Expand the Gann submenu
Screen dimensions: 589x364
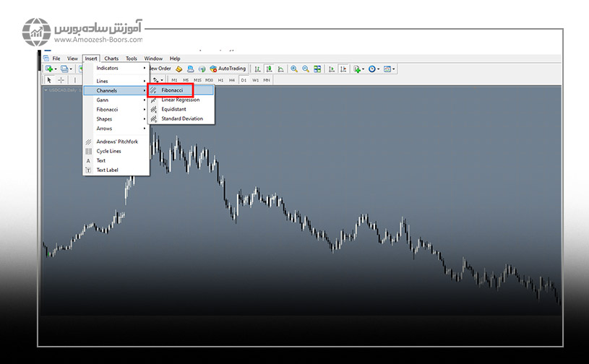(x=103, y=100)
